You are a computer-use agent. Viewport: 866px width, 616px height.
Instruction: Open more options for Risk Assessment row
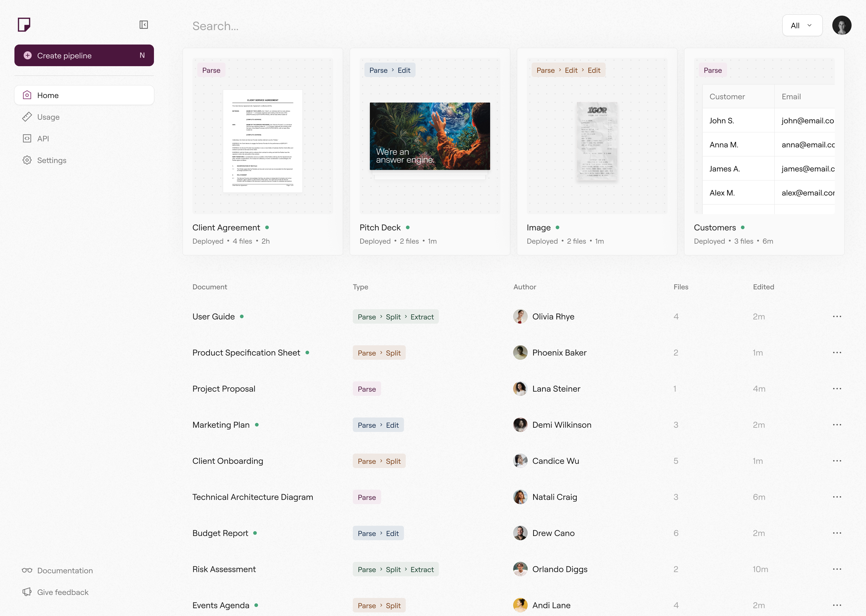(x=837, y=569)
